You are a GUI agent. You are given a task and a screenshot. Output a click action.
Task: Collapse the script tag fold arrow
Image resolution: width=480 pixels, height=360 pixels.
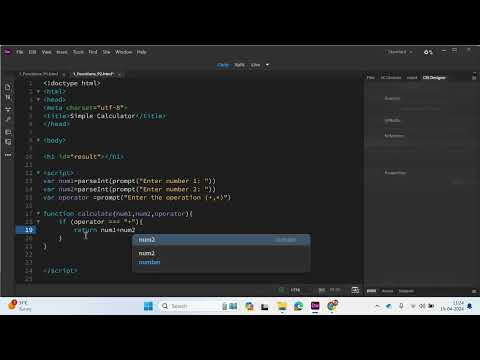tap(38, 173)
